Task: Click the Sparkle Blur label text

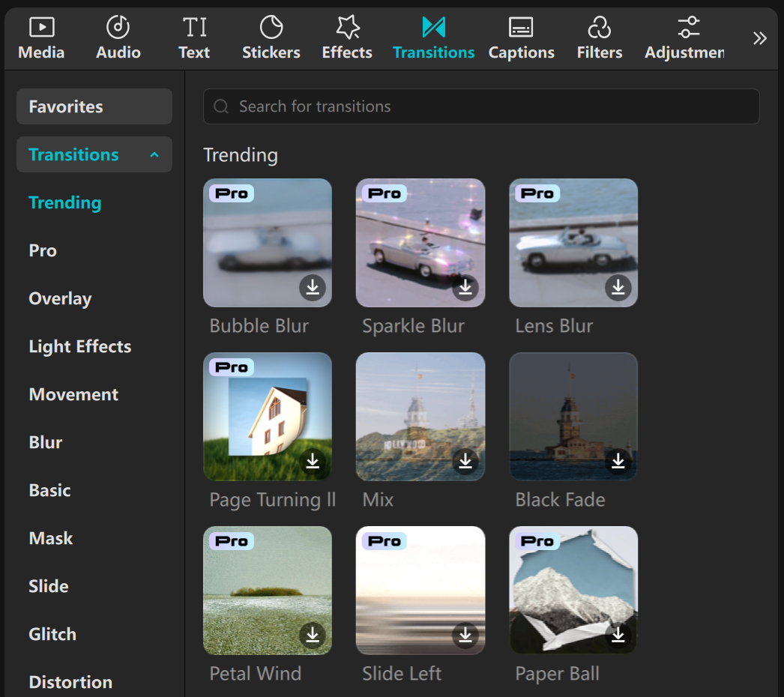Action: 414,326
